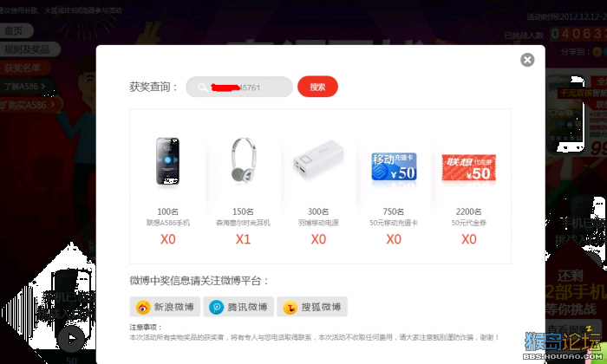Click the red 搜索 search button
607x364 pixels.
click(317, 87)
